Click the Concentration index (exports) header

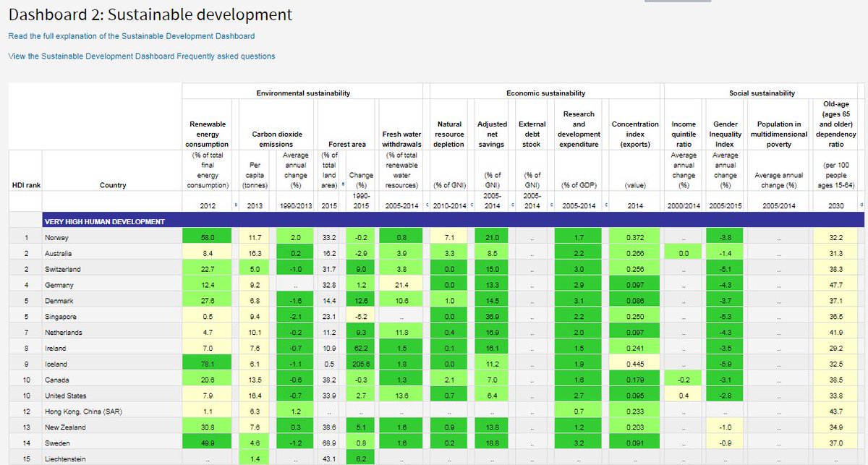pos(635,129)
